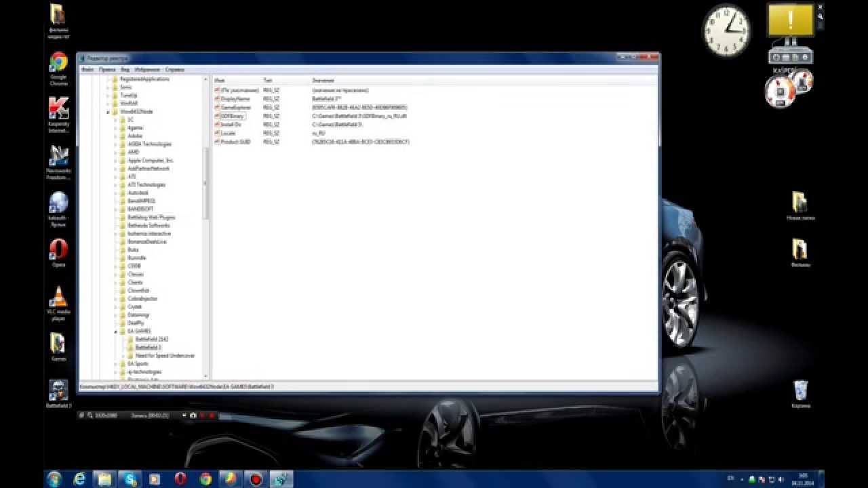This screenshot has width=868, height=488.
Task: Click the tree pane vertical scrollbar thumb
Action: (206, 183)
